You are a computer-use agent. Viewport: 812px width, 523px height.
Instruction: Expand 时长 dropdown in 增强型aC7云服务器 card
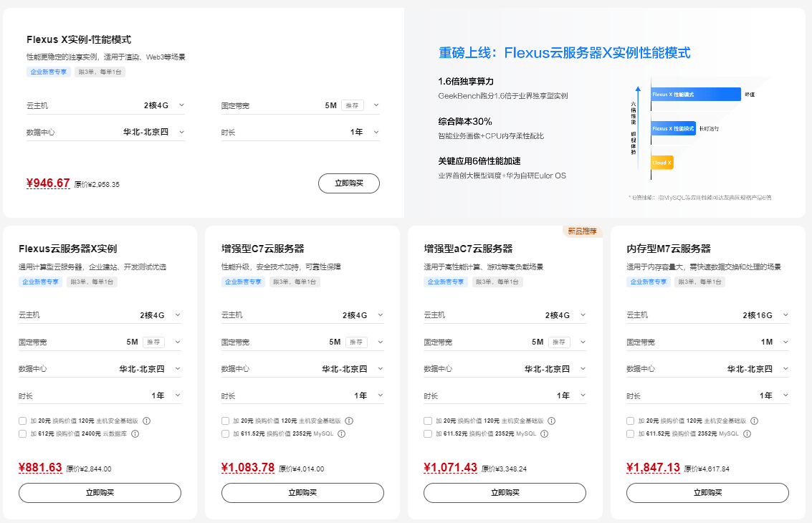click(x=505, y=395)
